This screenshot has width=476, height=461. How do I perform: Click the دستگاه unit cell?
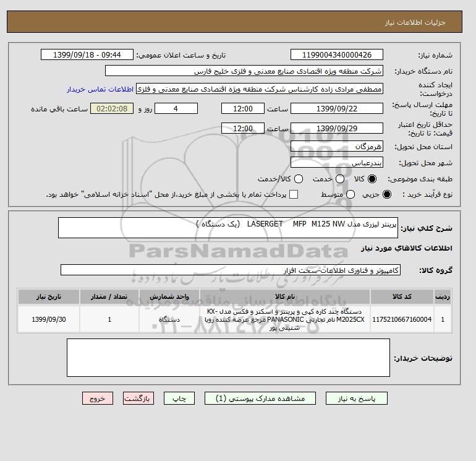tap(169, 319)
